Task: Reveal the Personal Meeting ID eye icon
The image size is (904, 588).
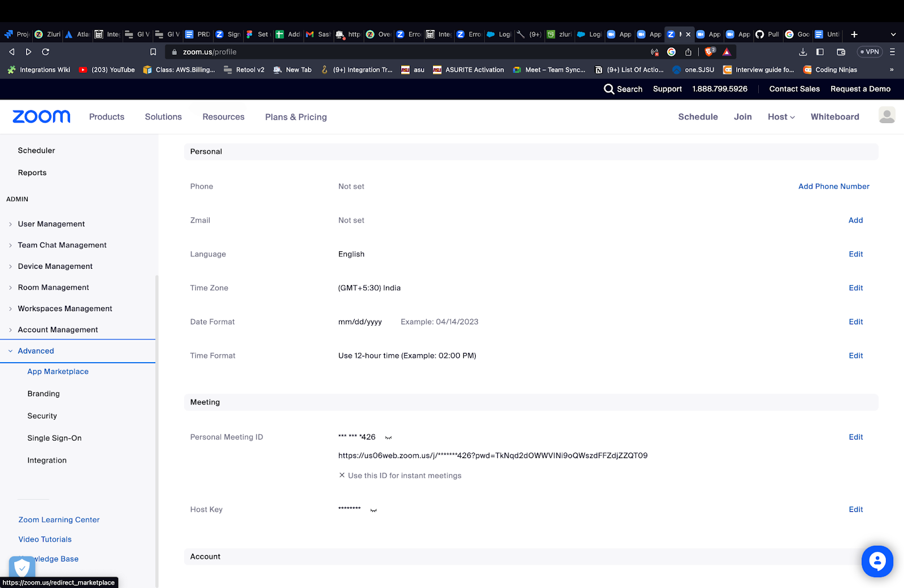Action: coord(388,437)
